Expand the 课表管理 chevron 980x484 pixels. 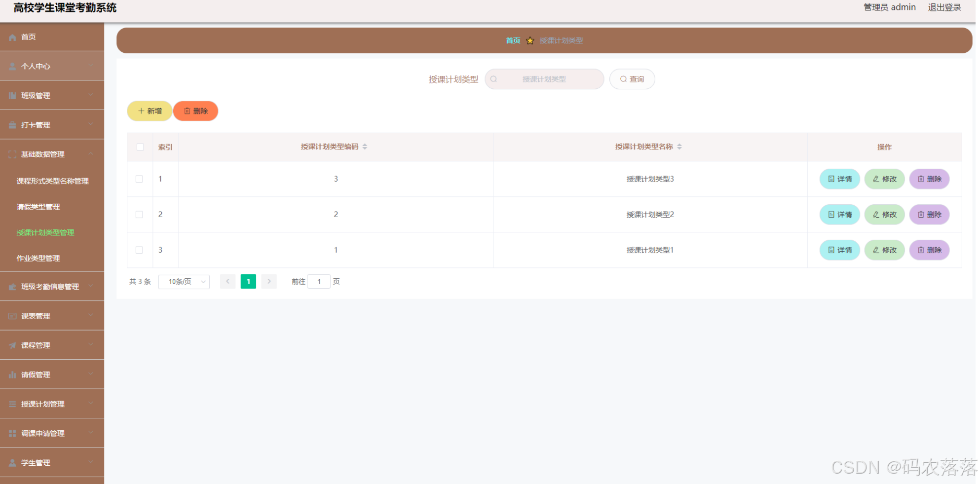click(91, 315)
